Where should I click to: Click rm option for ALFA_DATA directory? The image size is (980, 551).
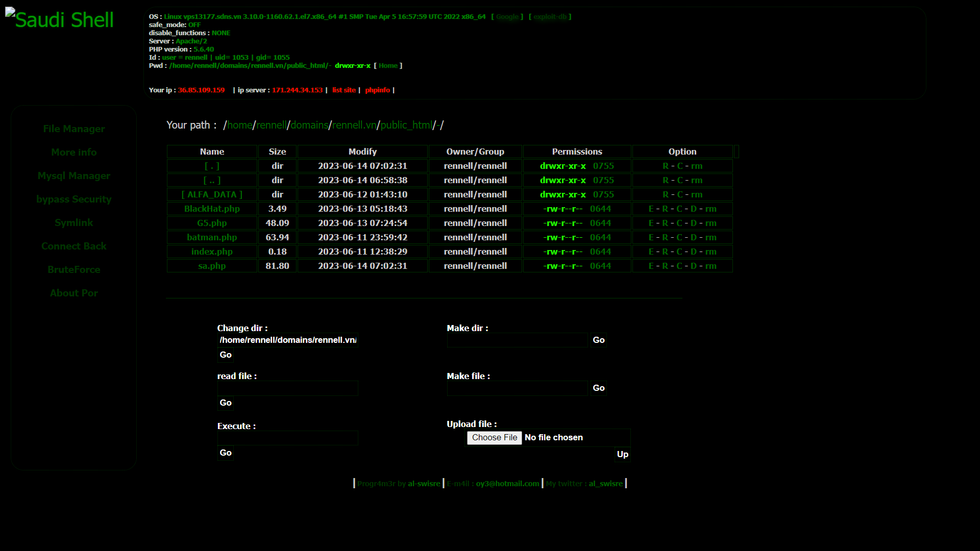click(697, 195)
